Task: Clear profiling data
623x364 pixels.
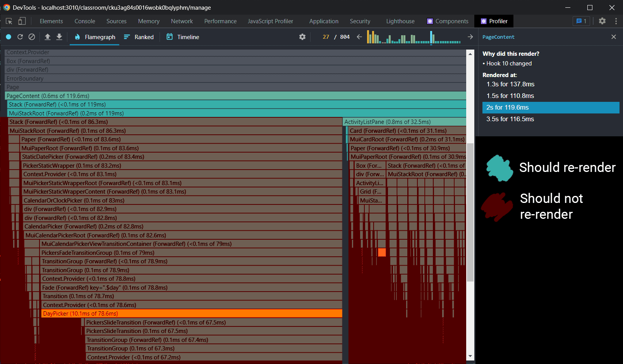Action: point(32,37)
